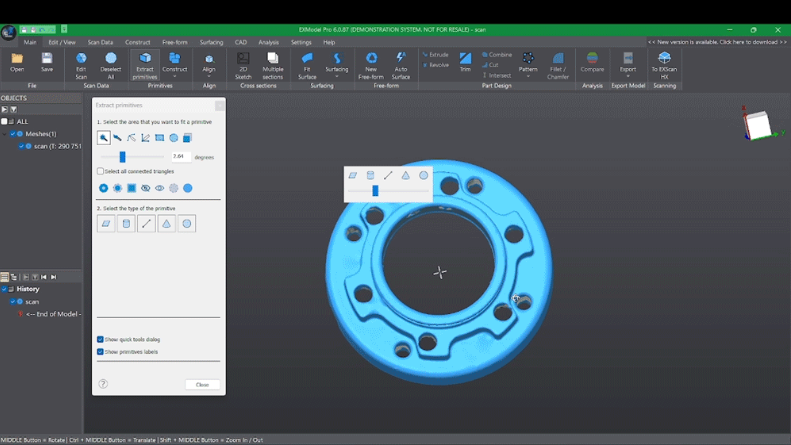Screen dimensions: 791x445
Task: Switch to the Scan Data tab
Action: [x=100, y=42]
